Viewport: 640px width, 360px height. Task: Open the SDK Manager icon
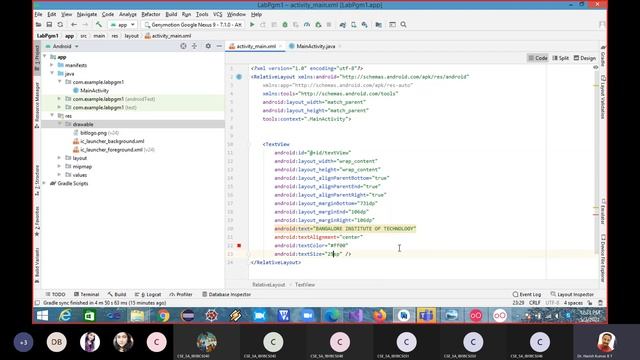point(364,25)
